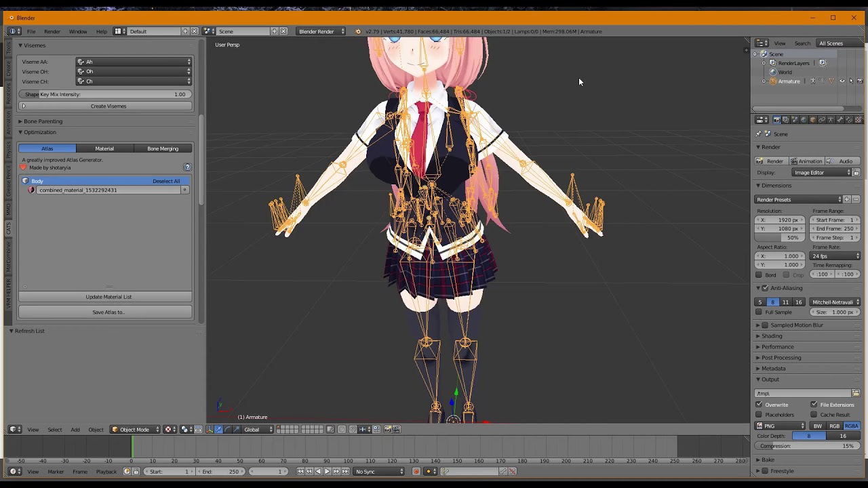Expand the Bone Parenting panel

point(43,121)
